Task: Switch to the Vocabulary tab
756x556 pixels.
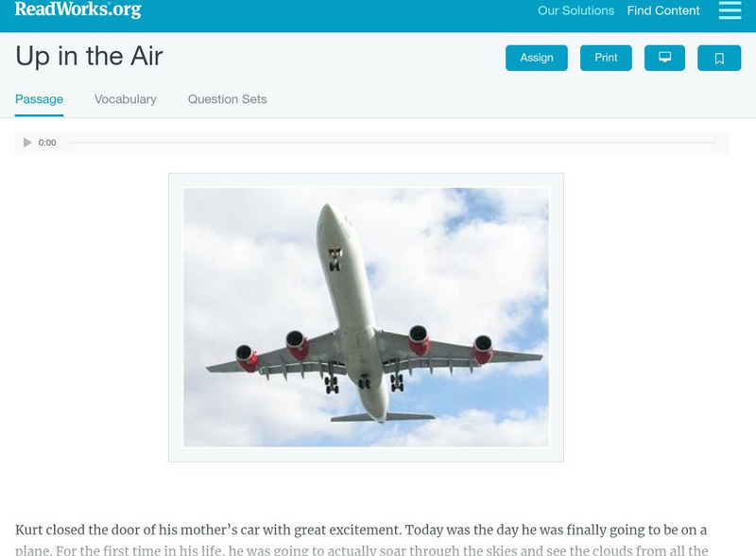Action: [126, 99]
